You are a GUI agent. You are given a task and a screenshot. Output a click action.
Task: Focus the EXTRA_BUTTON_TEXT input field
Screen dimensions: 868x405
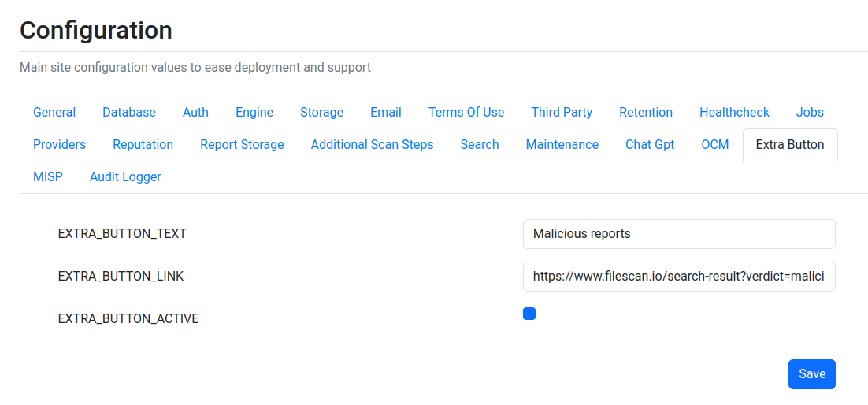point(679,234)
